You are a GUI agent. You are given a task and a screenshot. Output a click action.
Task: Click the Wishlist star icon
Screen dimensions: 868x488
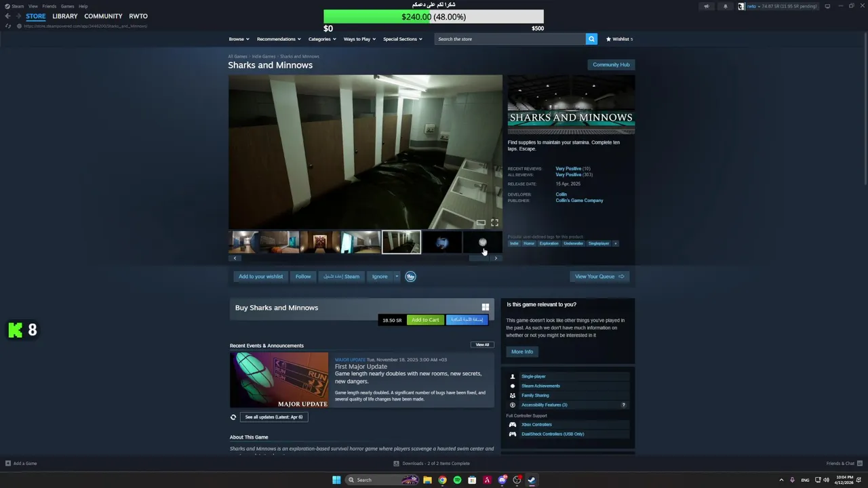point(608,39)
